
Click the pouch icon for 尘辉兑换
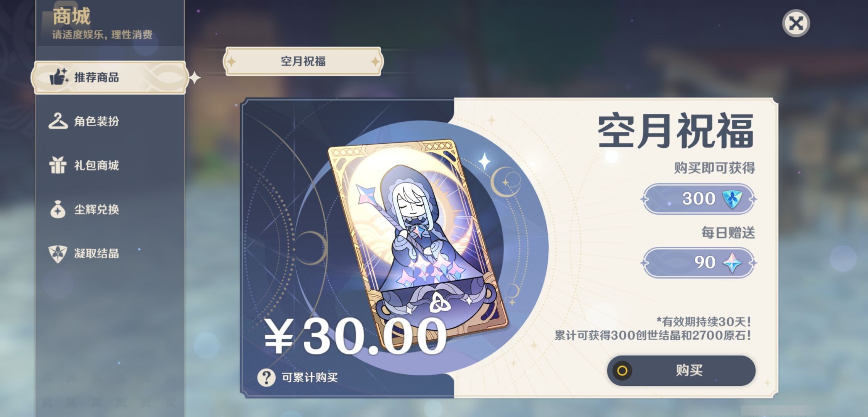(58, 209)
